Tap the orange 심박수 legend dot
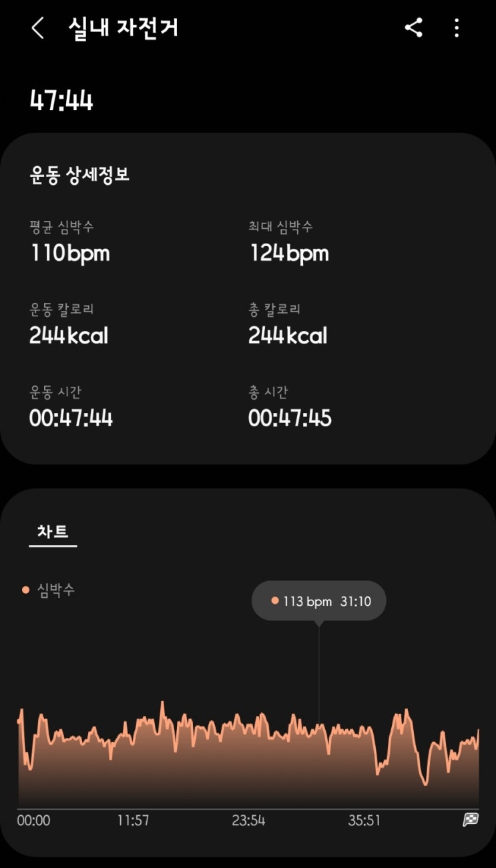This screenshot has height=868, width=496. click(26, 590)
